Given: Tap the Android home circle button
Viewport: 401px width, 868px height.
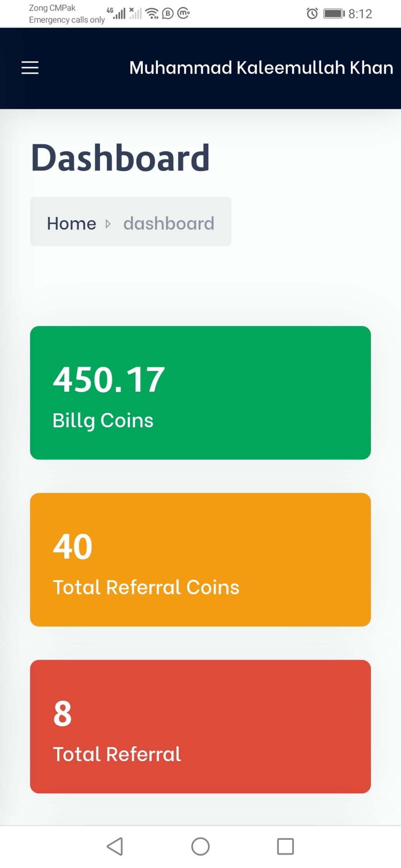Looking at the screenshot, I should pyautogui.click(x=200, y=846).
